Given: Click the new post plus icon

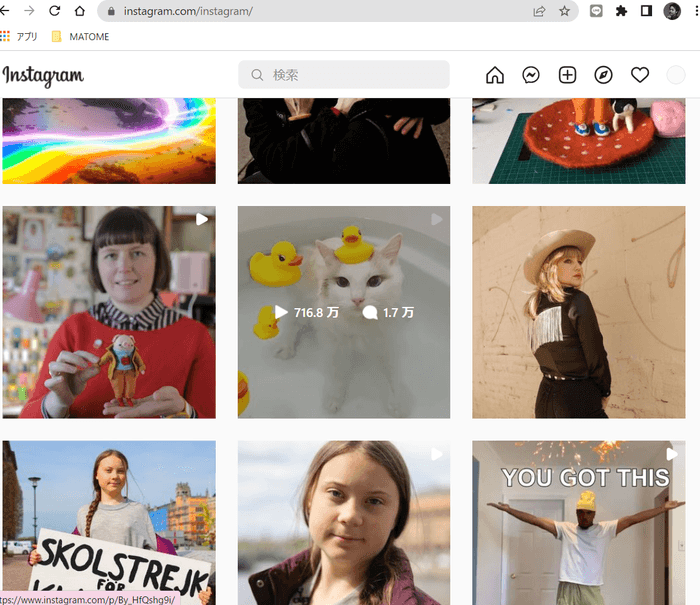Looking at the screenshot, I should pos(567,75).
